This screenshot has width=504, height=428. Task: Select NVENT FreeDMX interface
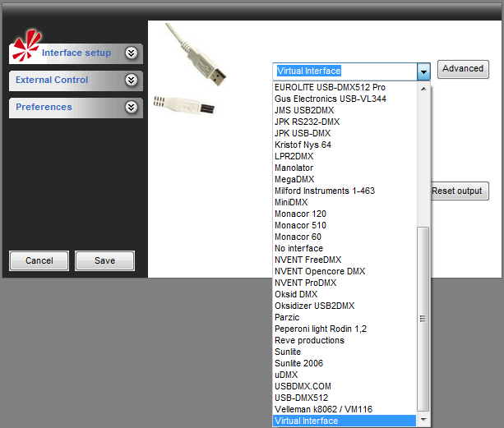[344, 260]
